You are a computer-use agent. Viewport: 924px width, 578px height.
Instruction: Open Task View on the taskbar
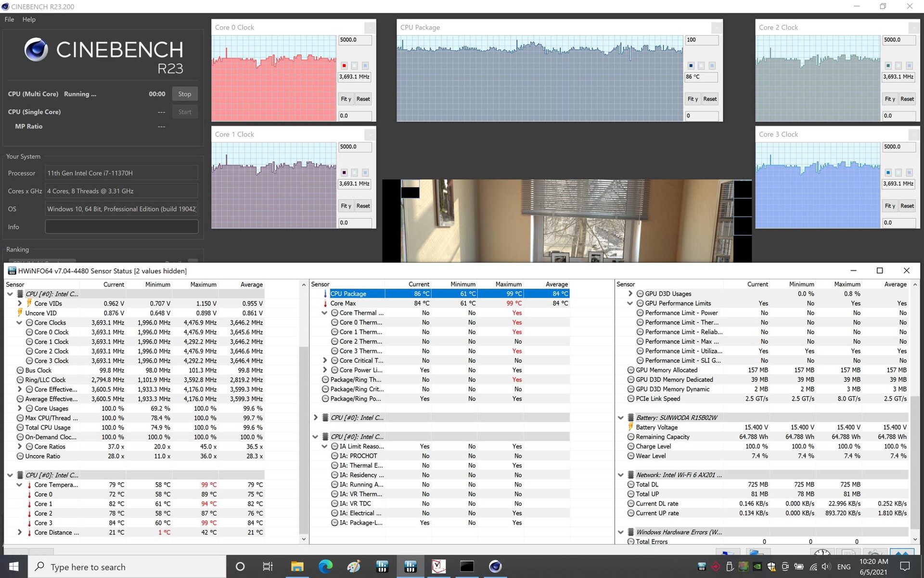[268, 566]
